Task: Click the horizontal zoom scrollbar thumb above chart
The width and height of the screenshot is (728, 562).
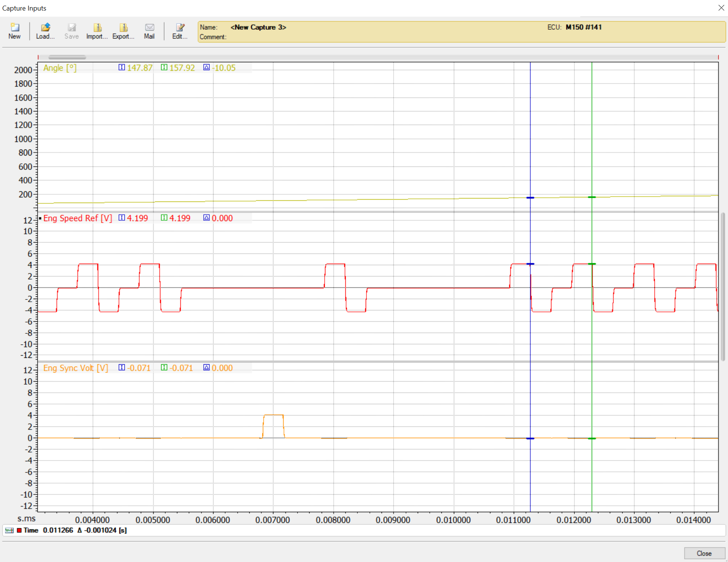Action: [x=67, y=57]
